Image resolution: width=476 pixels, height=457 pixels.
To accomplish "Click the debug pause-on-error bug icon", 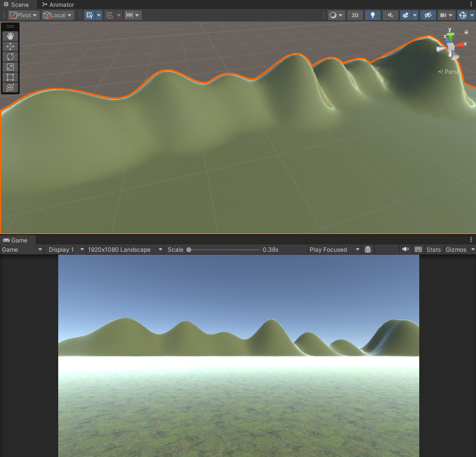I will [x=368, y=249].
